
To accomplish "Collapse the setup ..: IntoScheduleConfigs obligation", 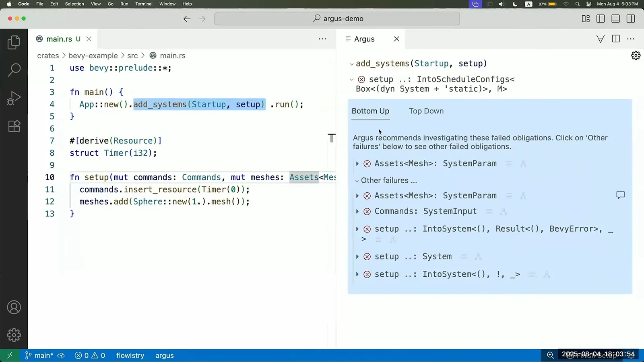I will pos(352,80).
